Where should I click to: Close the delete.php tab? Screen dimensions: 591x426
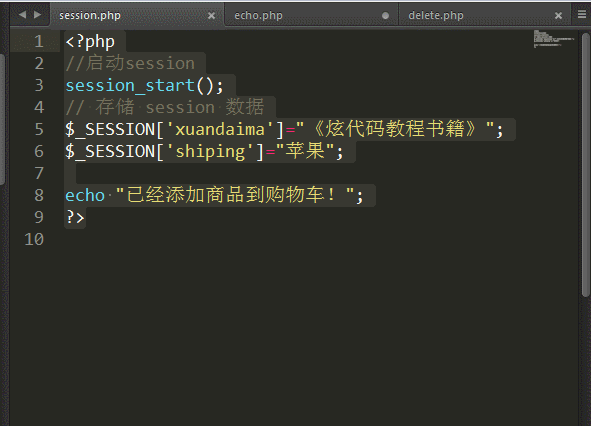tap(558, 15)
